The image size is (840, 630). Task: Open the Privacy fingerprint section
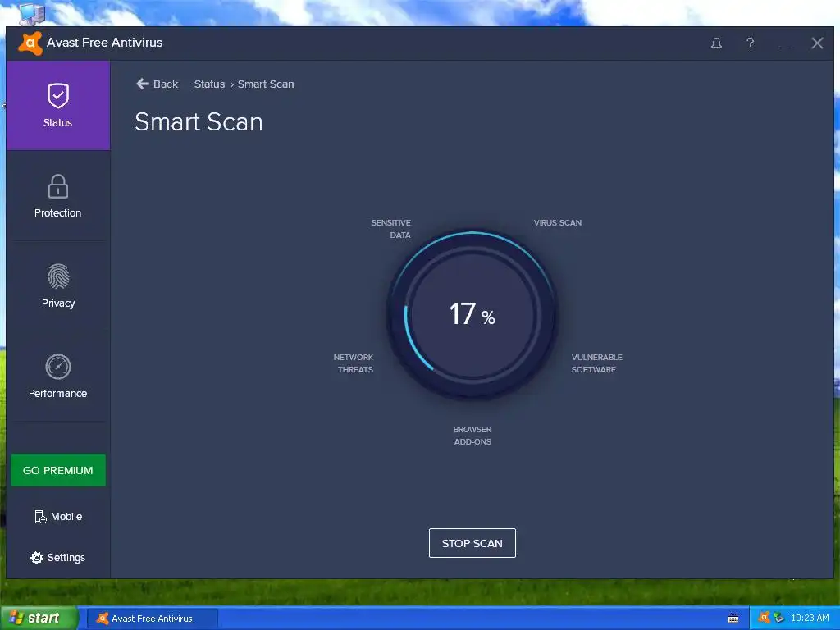tap(58, 285)
